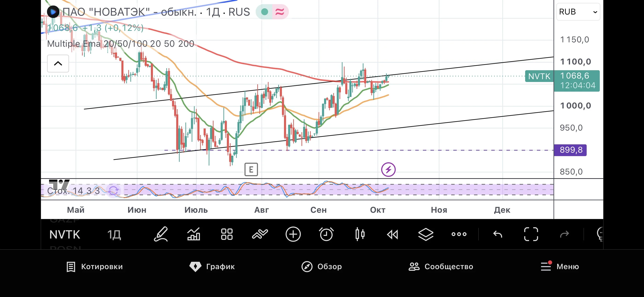Change chart type via candlestick icon
The width and height of the screenshot is (644, 297).
point(360,234)
